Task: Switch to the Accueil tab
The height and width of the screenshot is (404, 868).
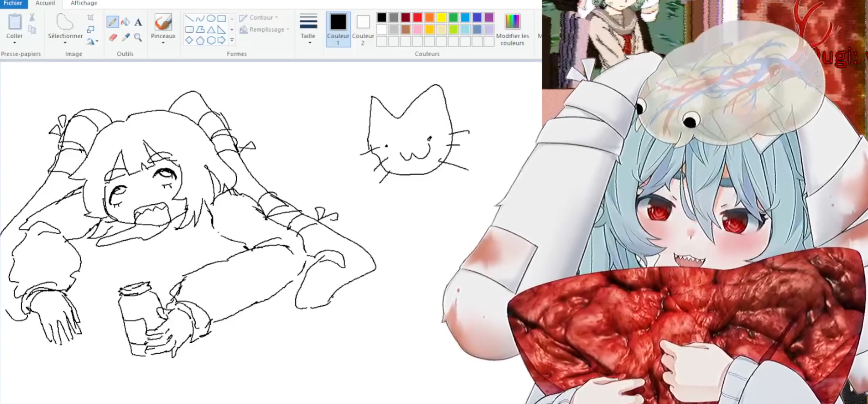Action: pyautogui.click(x=45, y=3)
